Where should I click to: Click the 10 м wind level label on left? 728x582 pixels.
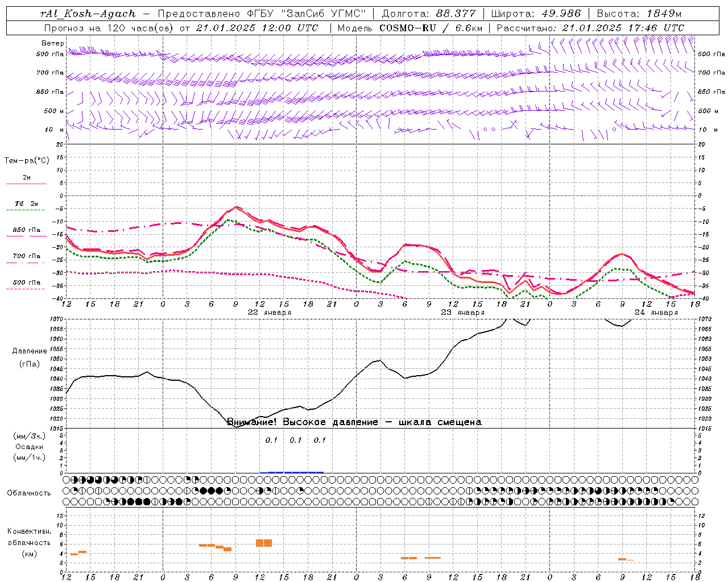pyautogui.click(x=55, y=130)
